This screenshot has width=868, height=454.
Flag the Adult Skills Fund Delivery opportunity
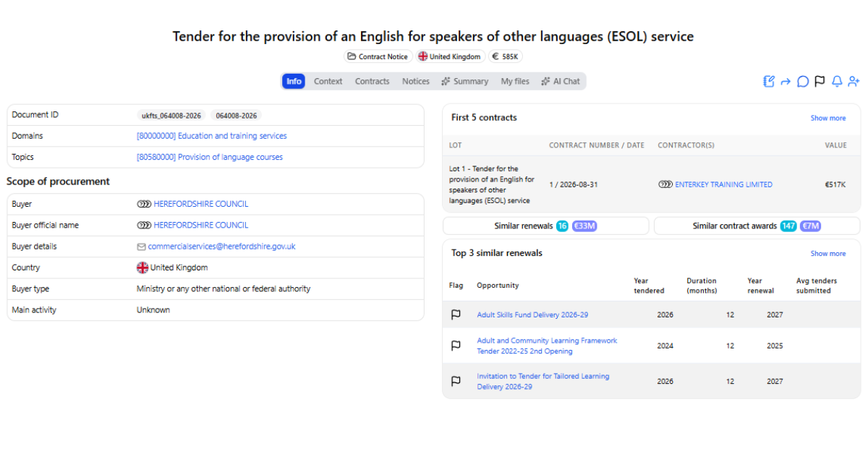point(456,314)
